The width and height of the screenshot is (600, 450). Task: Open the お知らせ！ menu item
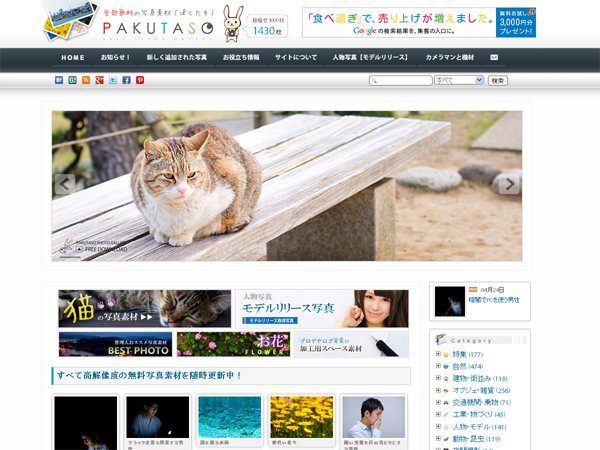pos(115,57)
